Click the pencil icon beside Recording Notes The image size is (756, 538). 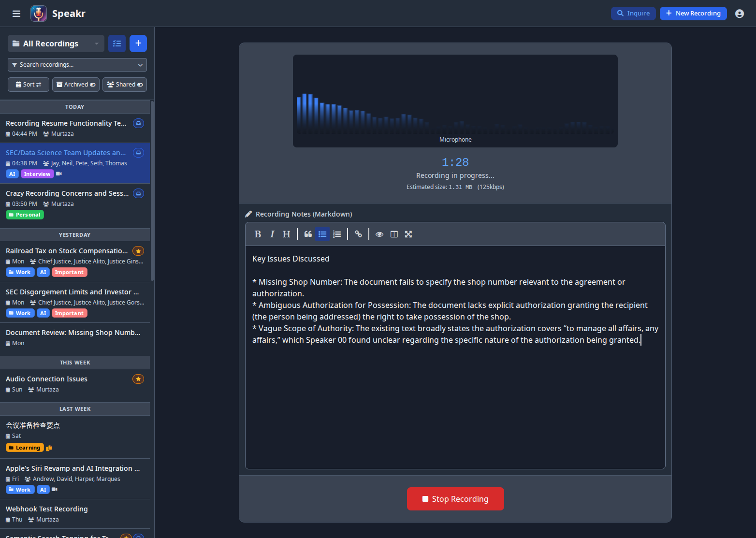tap(248, 214)
